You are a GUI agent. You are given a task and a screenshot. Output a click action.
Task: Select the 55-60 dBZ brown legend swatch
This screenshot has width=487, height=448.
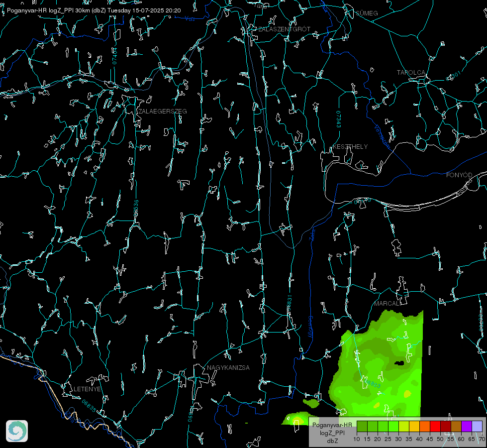click(456, 426)
